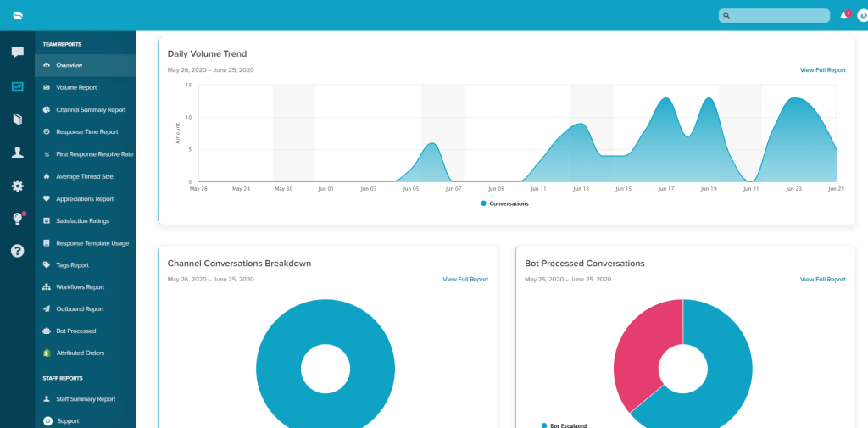Open the knowledge base book icon

click(x=18, y=119)
